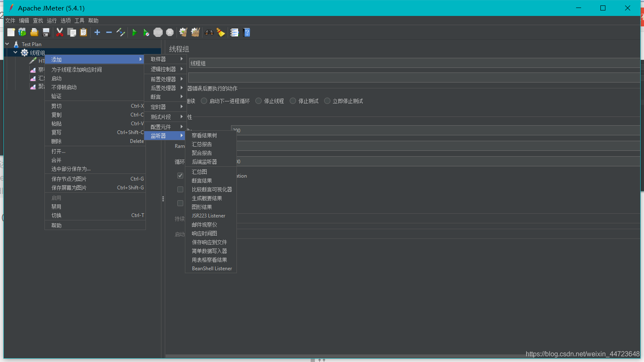Click the Reset Search icon
644x362 pixels.
(x=221, y=32)
